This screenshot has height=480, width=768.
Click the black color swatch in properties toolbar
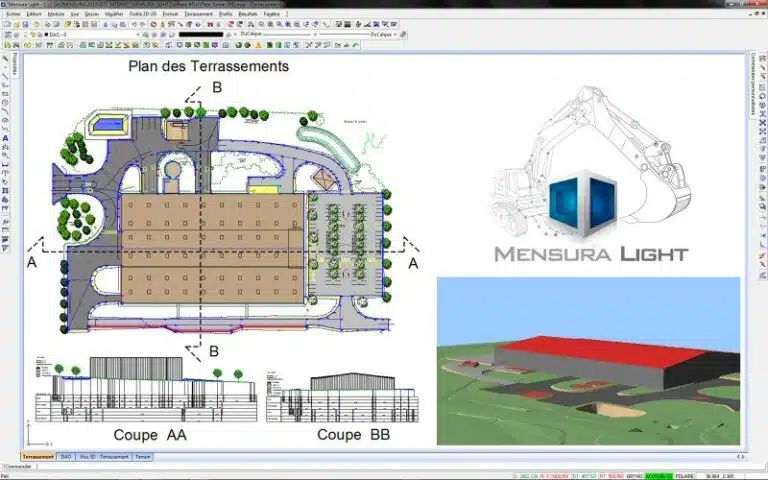[205, 34]
